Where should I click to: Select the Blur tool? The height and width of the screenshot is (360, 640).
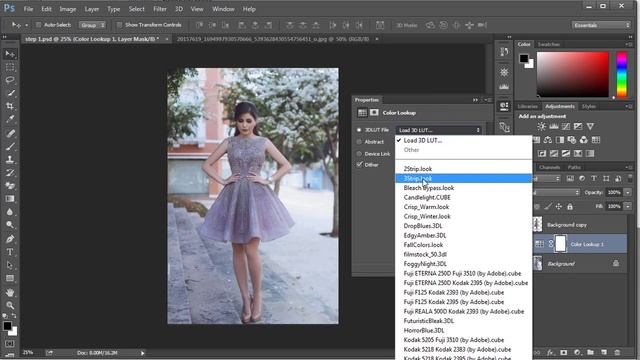click(x=10, y=212)
